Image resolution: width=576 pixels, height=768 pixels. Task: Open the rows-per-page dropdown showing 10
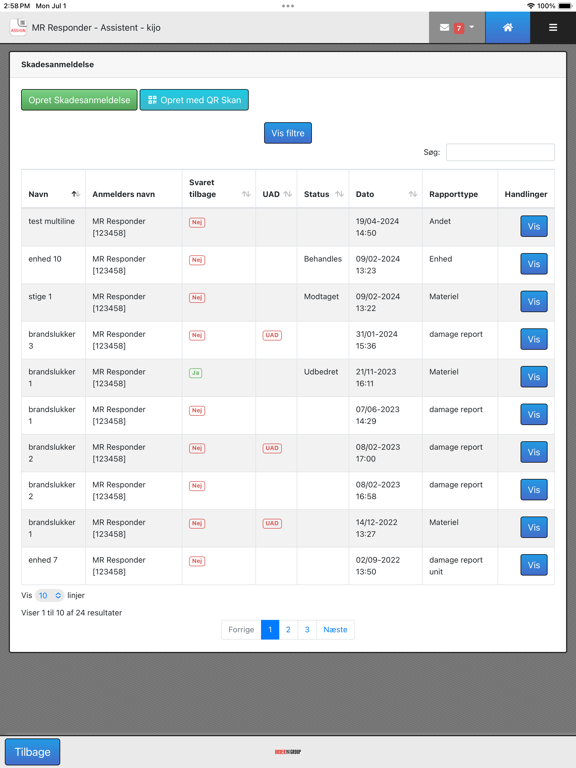coord(49,596)
